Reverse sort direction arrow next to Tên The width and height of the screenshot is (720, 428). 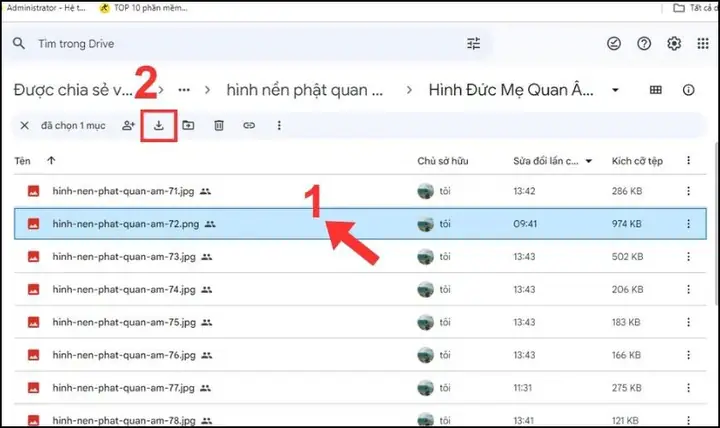click(x=51, y=160)
